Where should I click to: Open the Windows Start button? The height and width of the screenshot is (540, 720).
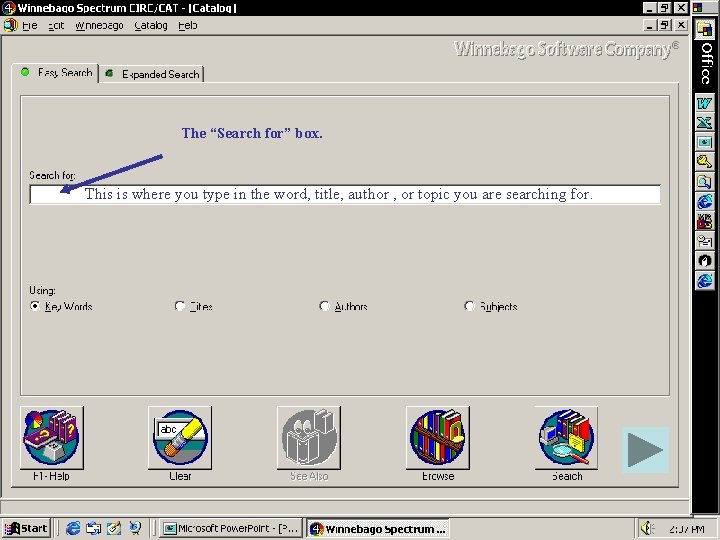coord(26,529)
